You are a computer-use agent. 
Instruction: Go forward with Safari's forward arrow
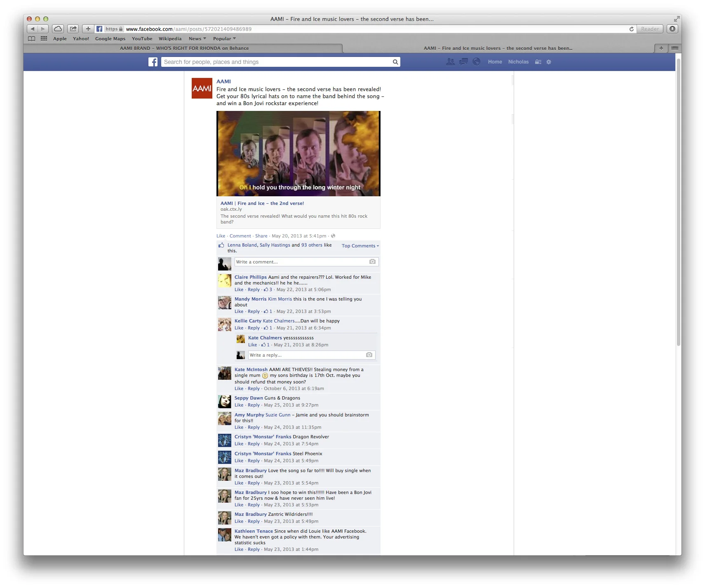43,29
